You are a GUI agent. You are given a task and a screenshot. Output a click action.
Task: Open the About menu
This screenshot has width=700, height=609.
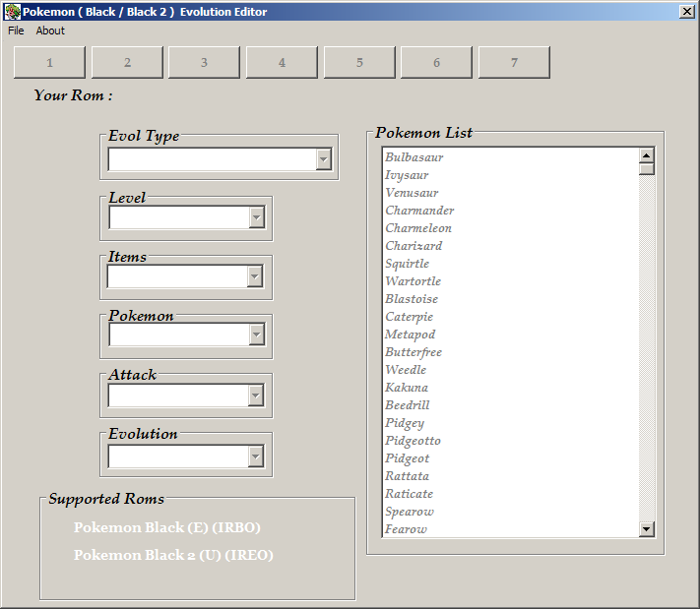pyautogui.click(x=50, y=30)
